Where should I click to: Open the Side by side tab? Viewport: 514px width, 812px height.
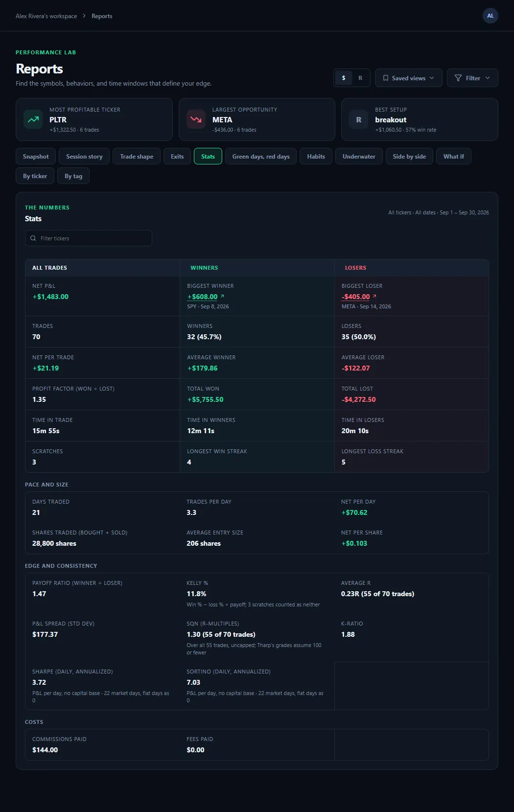[409, 156]
